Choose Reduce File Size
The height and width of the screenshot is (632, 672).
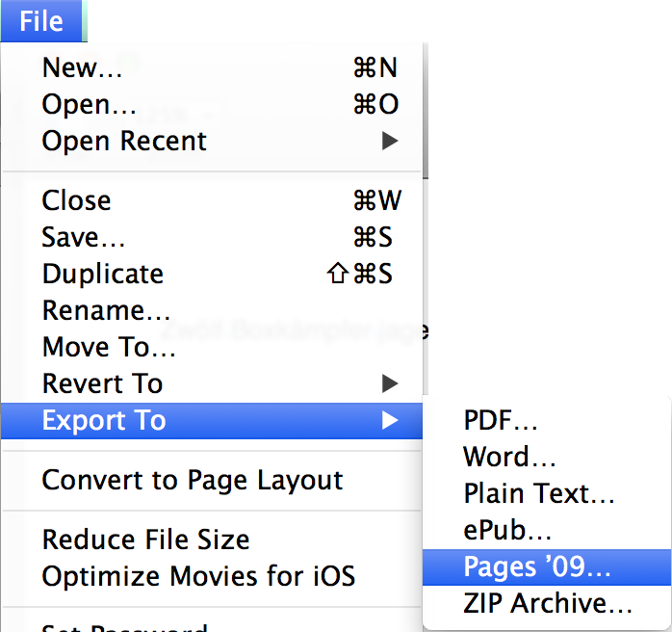tap(145, 540)
